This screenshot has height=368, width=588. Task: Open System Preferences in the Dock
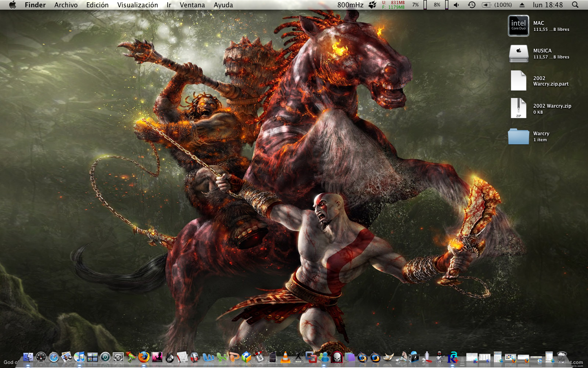[118, 357]
